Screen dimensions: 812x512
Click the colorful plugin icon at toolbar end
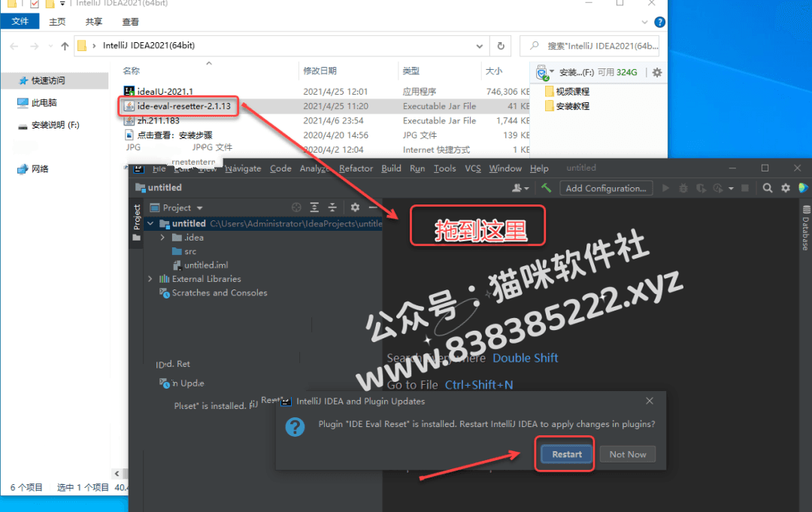(803, 188)
